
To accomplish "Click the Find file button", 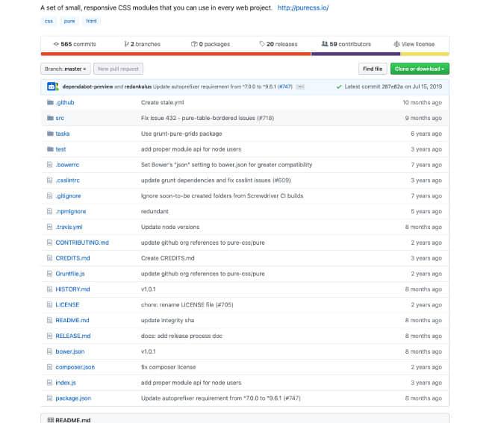I will pyautogui.click(x=373, y=69).
